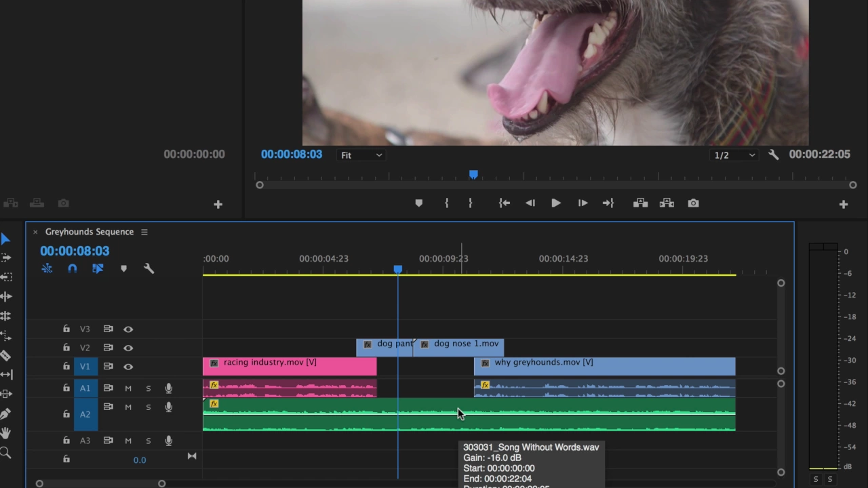
Task: Toggle Linked Selection in the timeline
Action: pos(98,269)
